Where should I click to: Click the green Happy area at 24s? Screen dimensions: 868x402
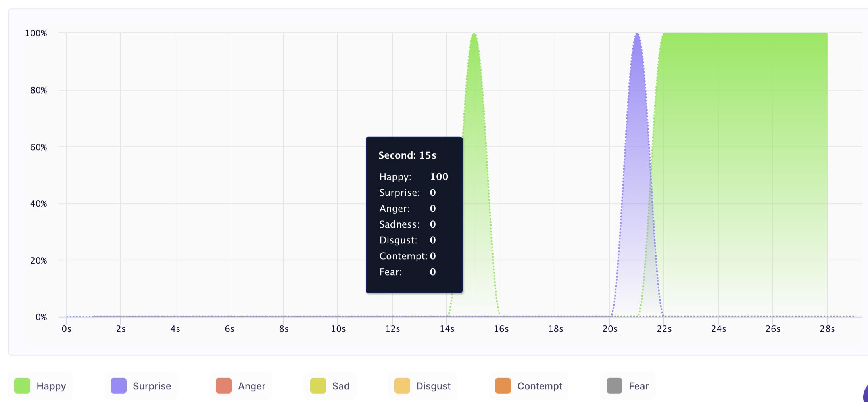click(x=718, y=174)
